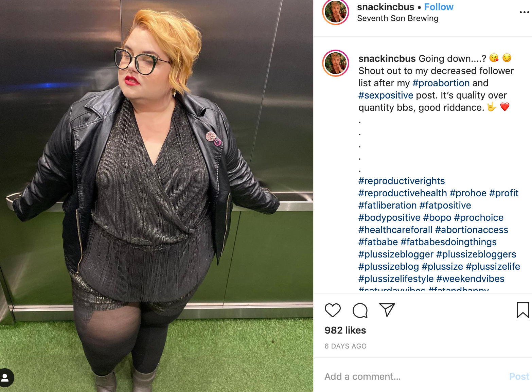Open the #proabortion hashtag
532x392 pixels.
pos(441,83)
